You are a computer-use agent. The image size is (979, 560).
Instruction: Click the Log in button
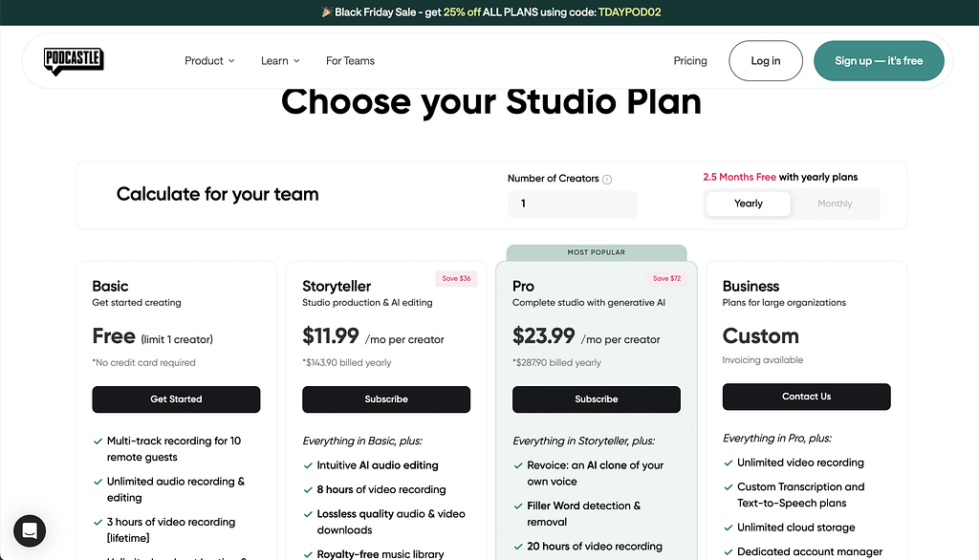click(x=765, y=61)
